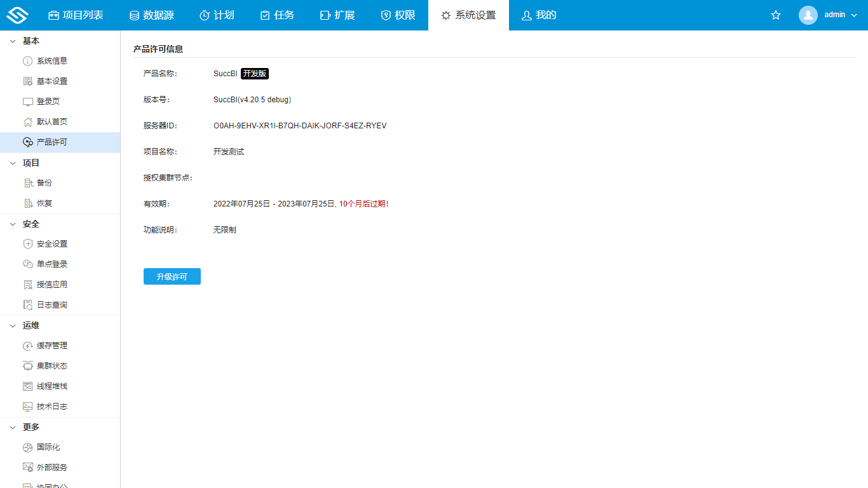Viewport: 868px width, 488px height.
Task: Collapse the 安全 section
Action: tap(25, 224)
